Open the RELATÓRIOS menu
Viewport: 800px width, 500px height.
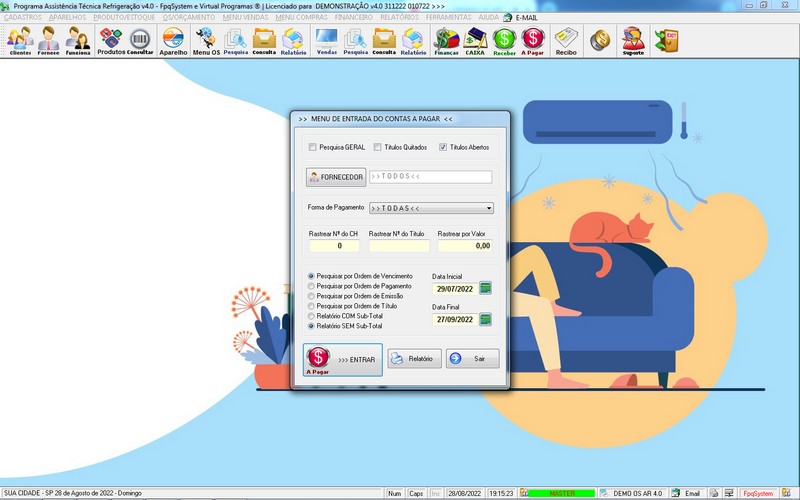click(x=400, y=17)
